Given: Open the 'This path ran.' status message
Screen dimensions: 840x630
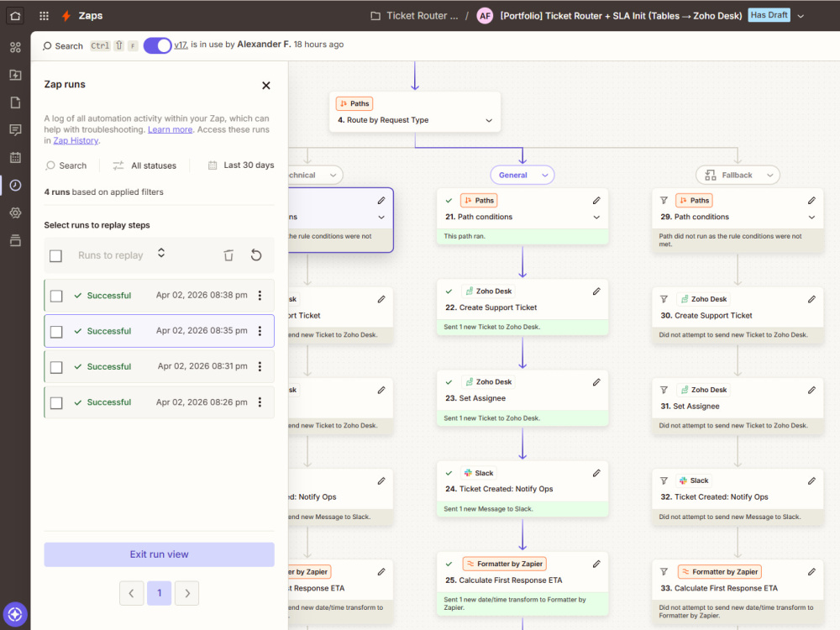Looking at the screenshot, I should pos(522,236).
